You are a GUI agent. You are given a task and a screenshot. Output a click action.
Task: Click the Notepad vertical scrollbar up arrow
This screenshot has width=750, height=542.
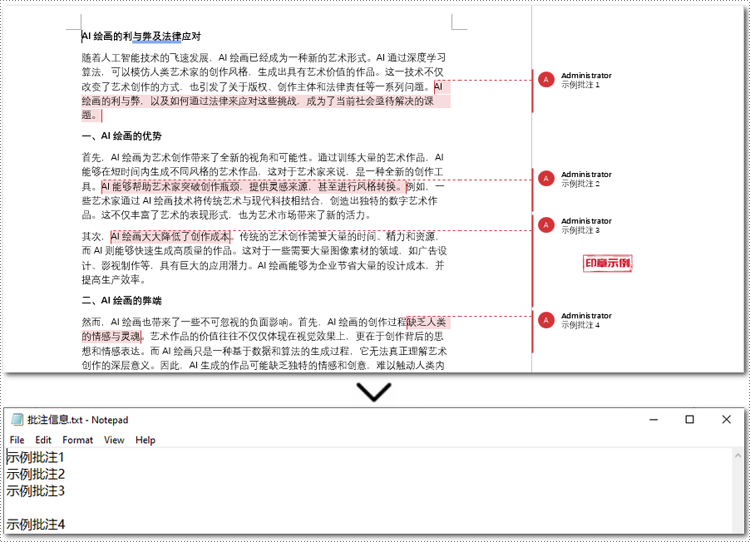click(738, 455)
